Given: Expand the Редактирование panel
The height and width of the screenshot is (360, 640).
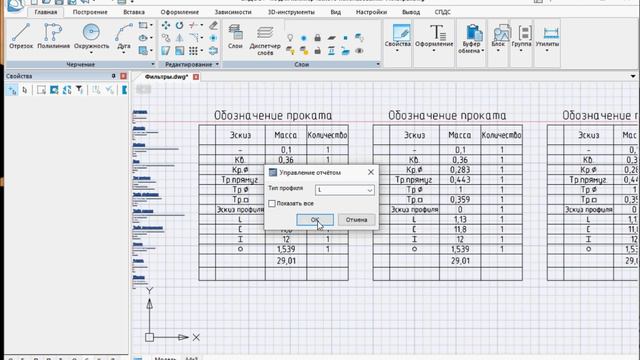Looking at the screenshot, I should [x=217, y=64].
